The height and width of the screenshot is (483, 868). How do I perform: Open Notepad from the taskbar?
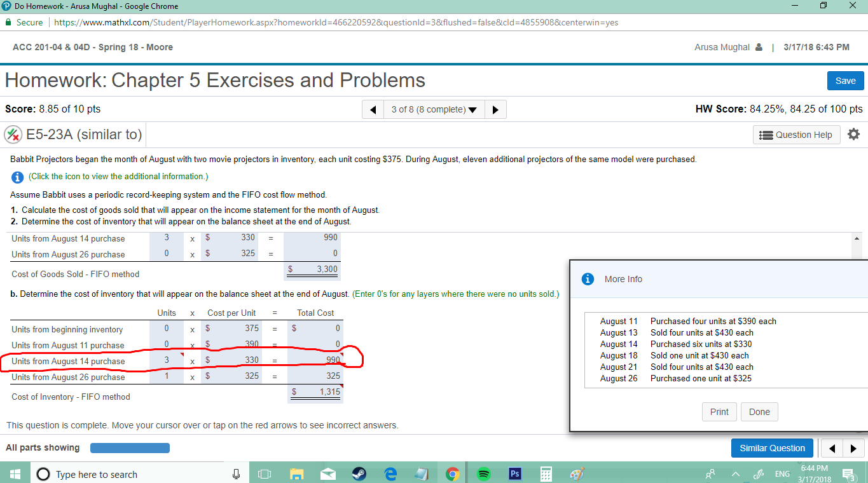tap(422, 473)
